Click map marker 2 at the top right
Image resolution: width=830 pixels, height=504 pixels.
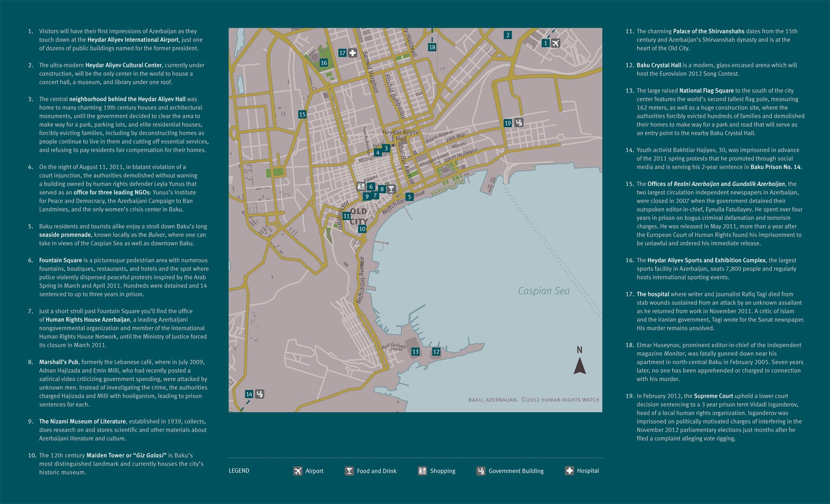pyautogui.click(x=508, y=35)
